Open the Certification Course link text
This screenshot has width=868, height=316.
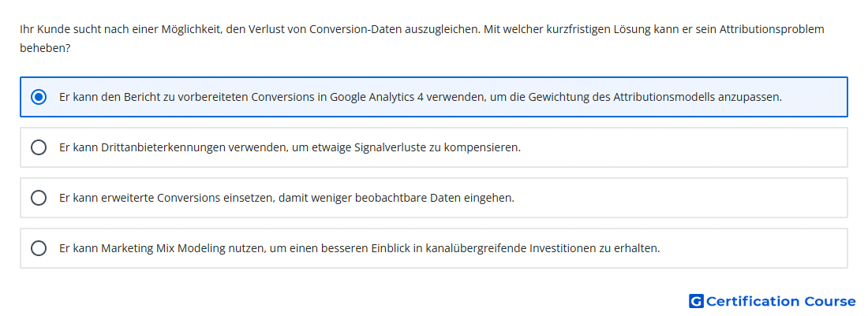tap(780, 301)
